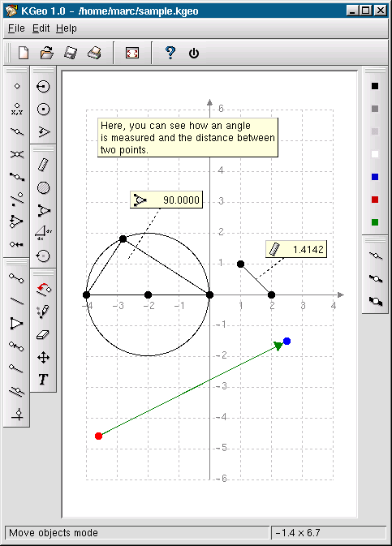Select the circle with center point tool
This screenshot has width=392, height=546.
coord(43,110)
